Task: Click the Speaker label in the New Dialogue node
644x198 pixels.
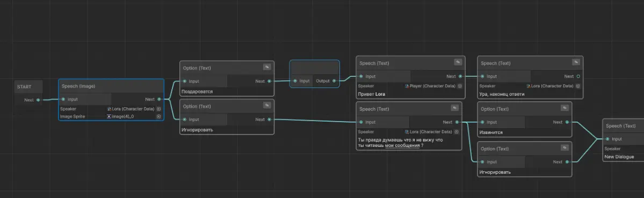Action: [x=612, y=148]
